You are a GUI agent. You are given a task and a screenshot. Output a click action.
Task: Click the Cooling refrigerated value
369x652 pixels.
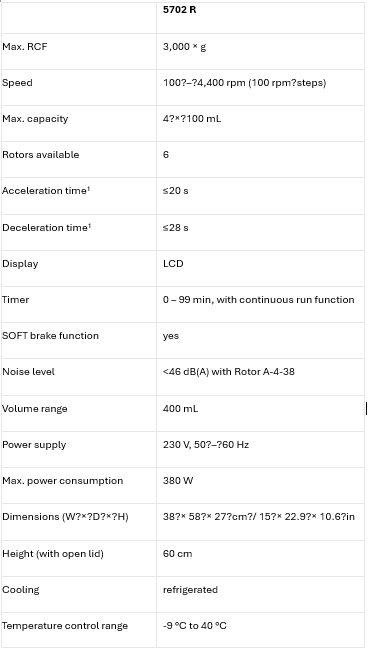(x=190, y=590)
